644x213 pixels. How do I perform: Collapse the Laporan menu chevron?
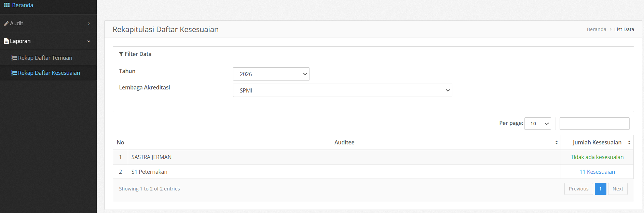coord(89,41)
